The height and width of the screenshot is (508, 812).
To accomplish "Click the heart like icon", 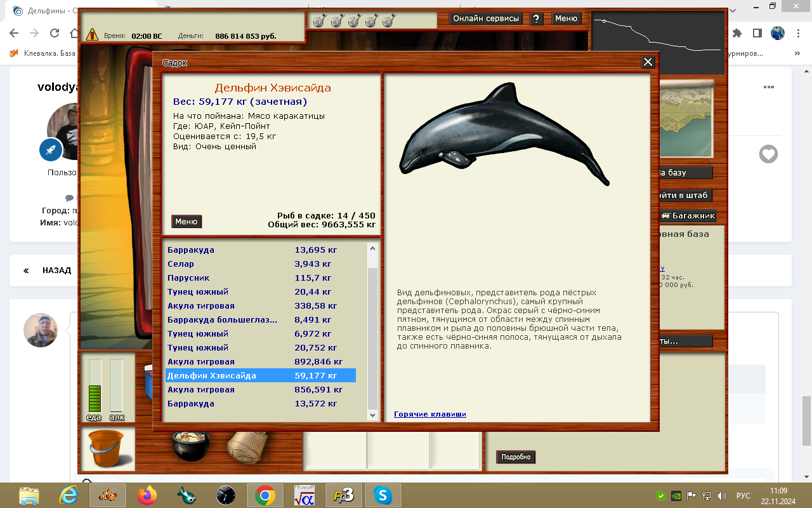I will tap(768, 154).
